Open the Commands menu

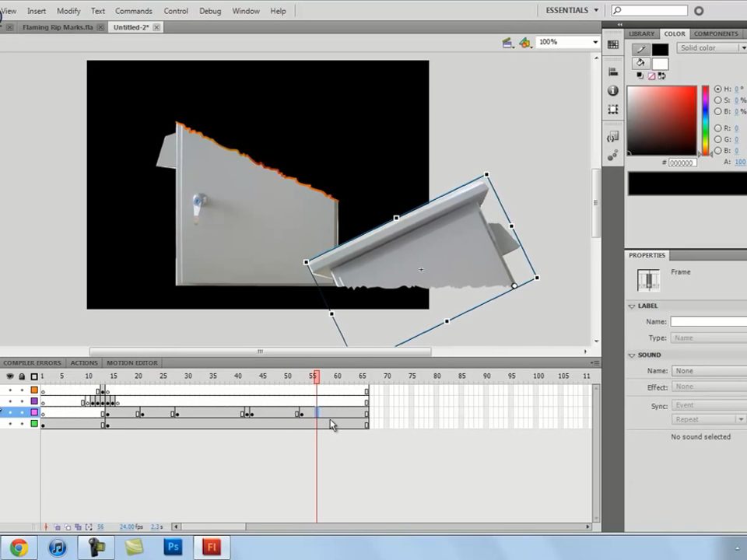[133, 11]
